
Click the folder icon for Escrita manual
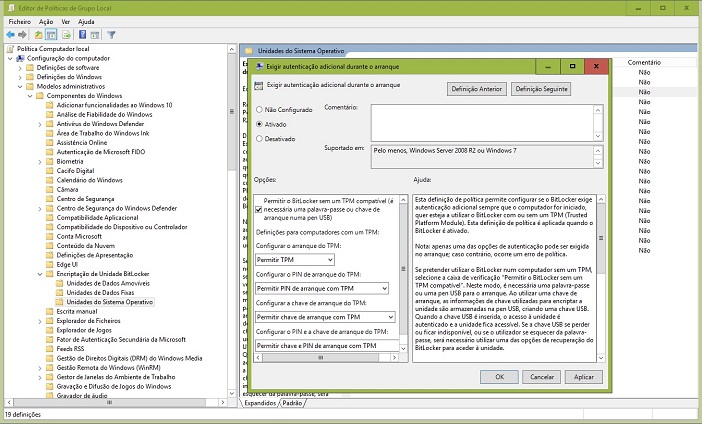click(x=50, y=311)
